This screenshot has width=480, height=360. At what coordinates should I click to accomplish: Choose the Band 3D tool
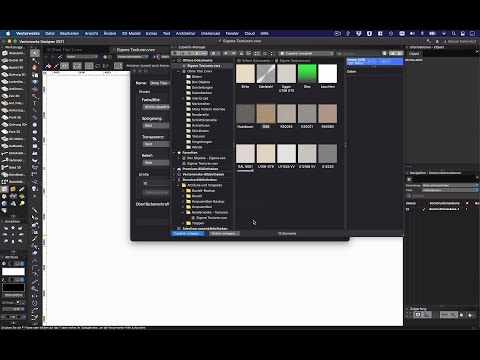pos(13,167)
